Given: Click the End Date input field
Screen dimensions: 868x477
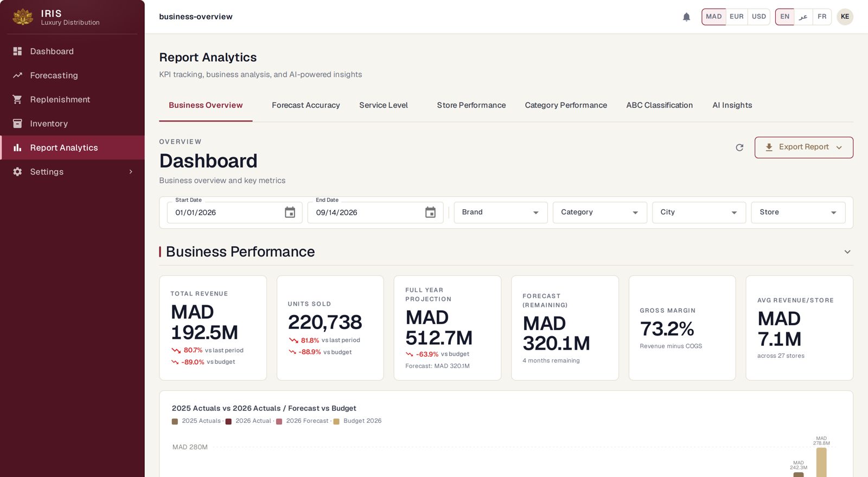Looking at the screenshot, I should (x=375, y=212).
